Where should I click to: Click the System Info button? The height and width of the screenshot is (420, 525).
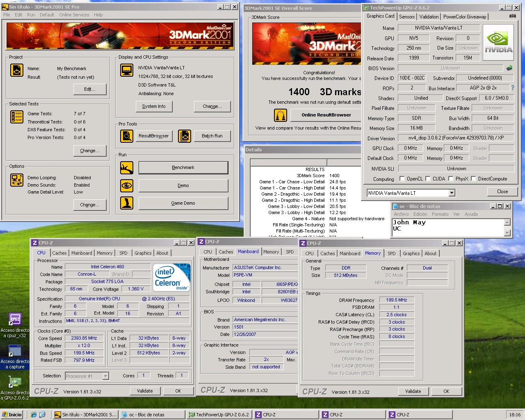point(154,106)
